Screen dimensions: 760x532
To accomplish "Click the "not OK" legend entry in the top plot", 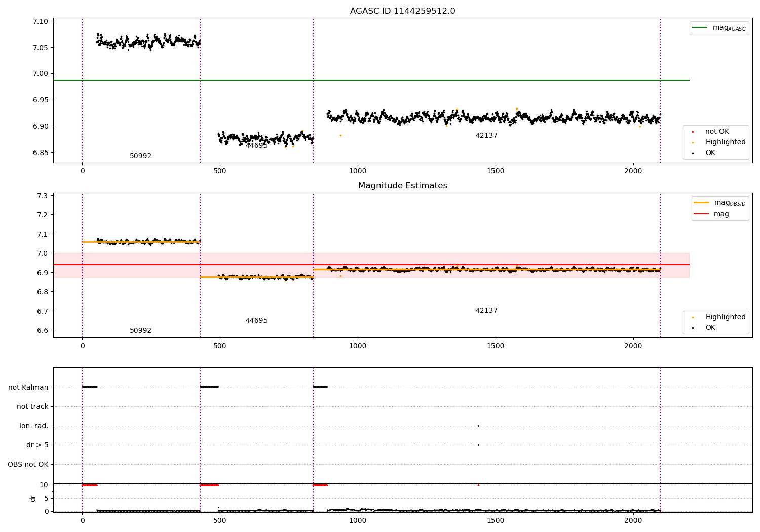I will (x=711, y=132).
